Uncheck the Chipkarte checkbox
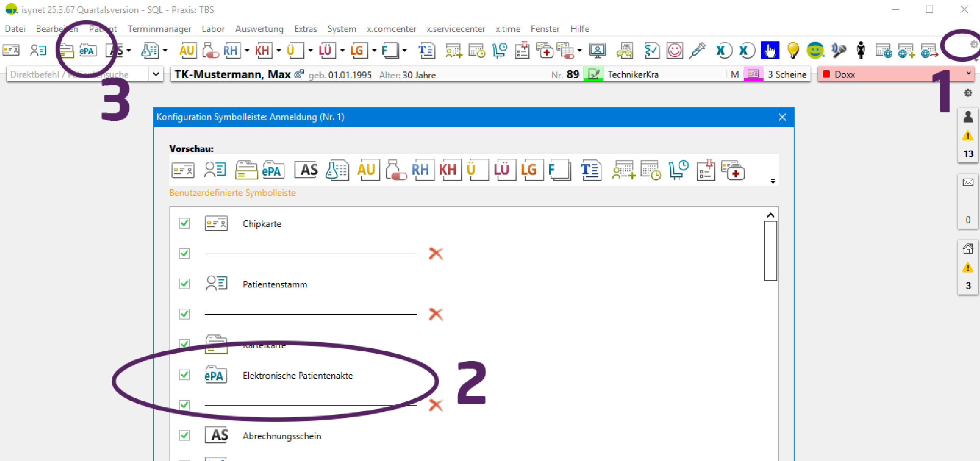Image resolution: width=980 pixels, height=461 pixels. tap(185, 224)
